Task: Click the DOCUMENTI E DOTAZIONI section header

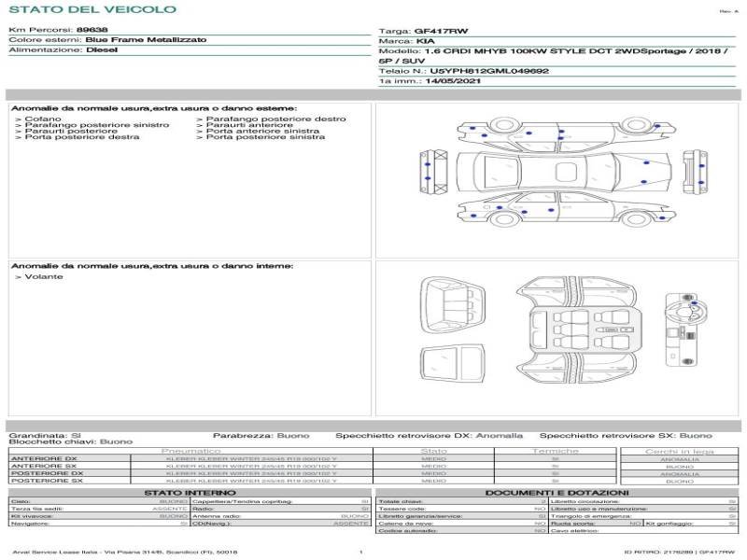Action: pyautogui.click(x=557, y=493)
